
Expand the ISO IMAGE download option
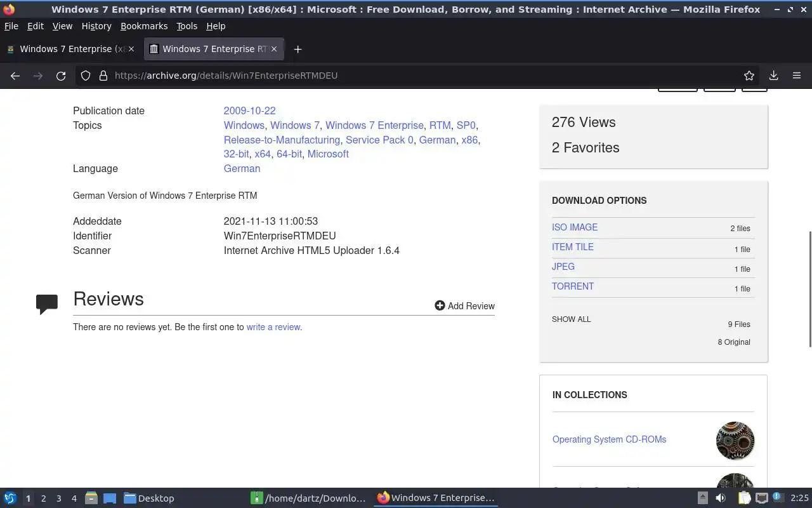point(575,227)
